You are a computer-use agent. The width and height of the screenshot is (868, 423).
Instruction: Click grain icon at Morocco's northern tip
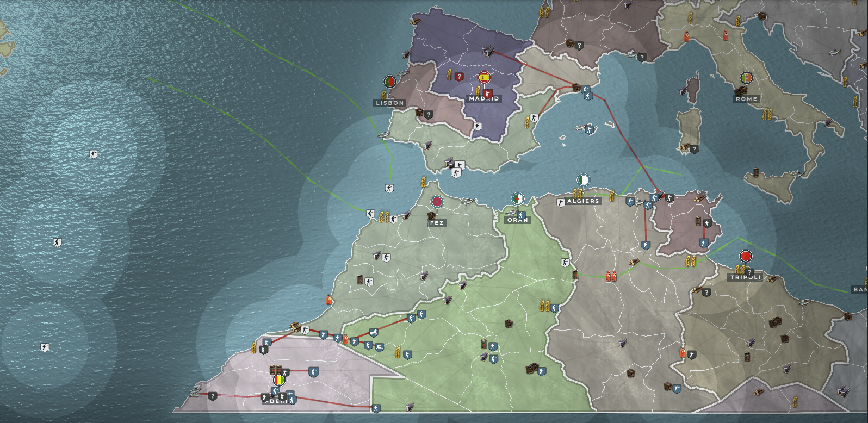coord(424,182)
